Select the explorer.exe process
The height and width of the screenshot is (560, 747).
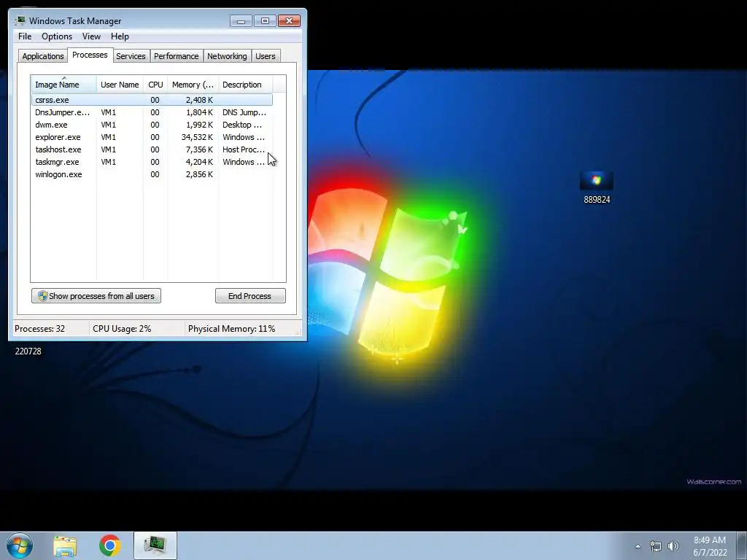pos(152,137)
